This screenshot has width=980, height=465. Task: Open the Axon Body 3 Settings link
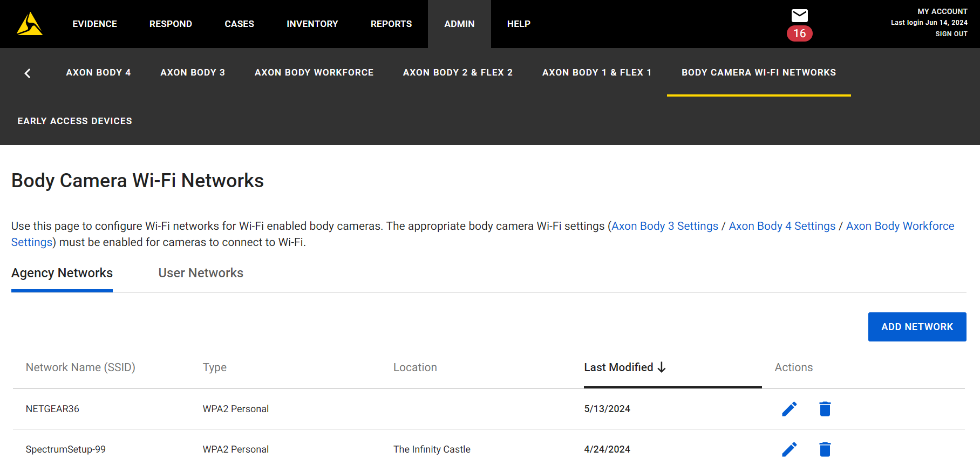click(x=665, y=226)
